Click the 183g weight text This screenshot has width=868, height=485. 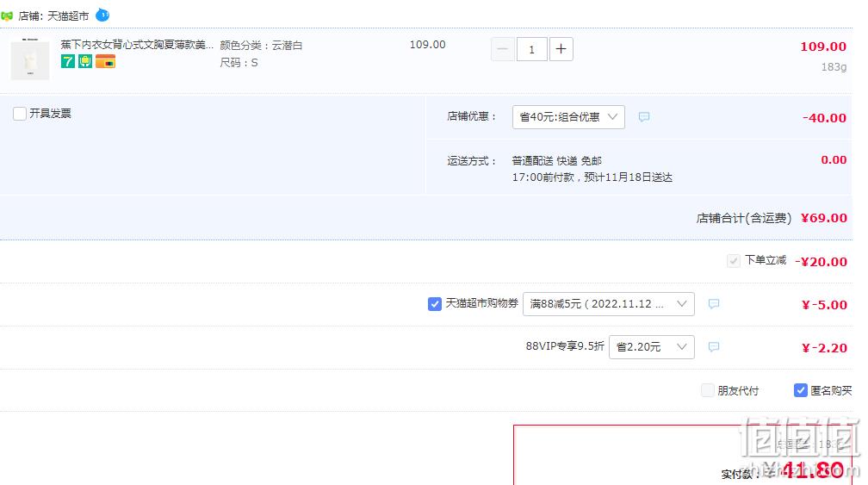point(834,67)
